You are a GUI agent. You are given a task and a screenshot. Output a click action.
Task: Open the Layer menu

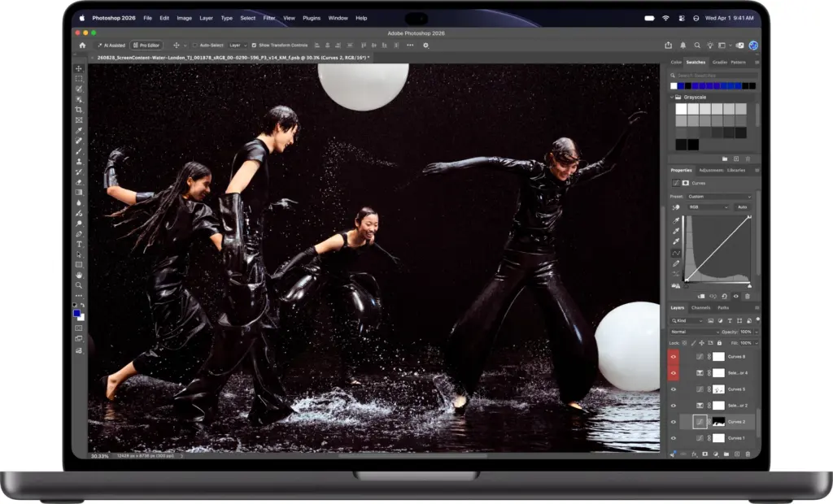(x=206, y=18)
